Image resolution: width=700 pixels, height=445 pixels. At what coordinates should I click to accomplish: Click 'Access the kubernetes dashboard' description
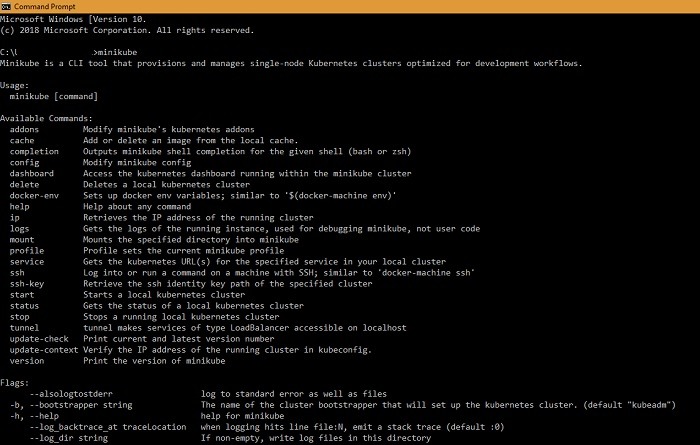click(247, 174)
